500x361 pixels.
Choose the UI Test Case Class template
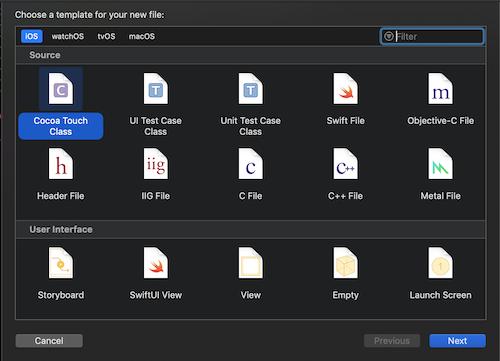pos(156,103)
